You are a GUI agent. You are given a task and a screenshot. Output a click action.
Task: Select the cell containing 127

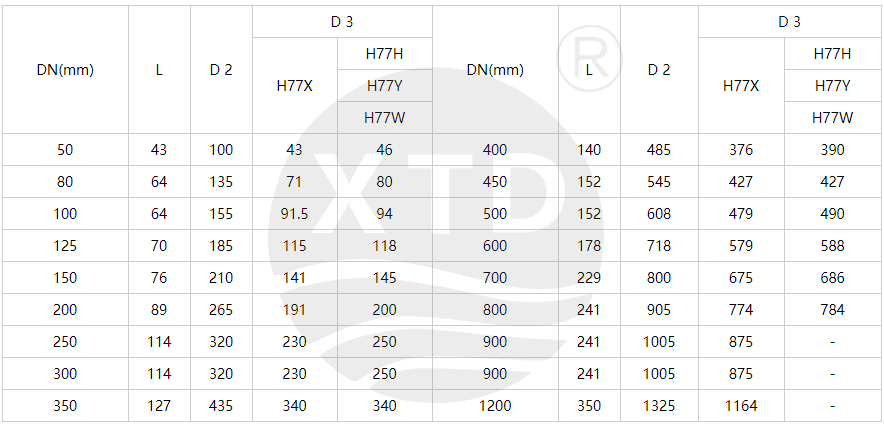point(159,406)
